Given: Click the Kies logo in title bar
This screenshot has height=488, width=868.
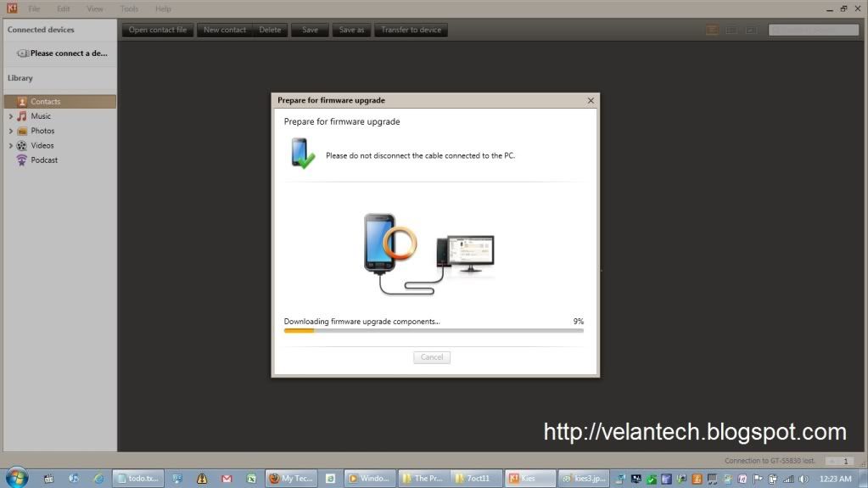Looking at the screenshot, I should click(x=12, y=8).
